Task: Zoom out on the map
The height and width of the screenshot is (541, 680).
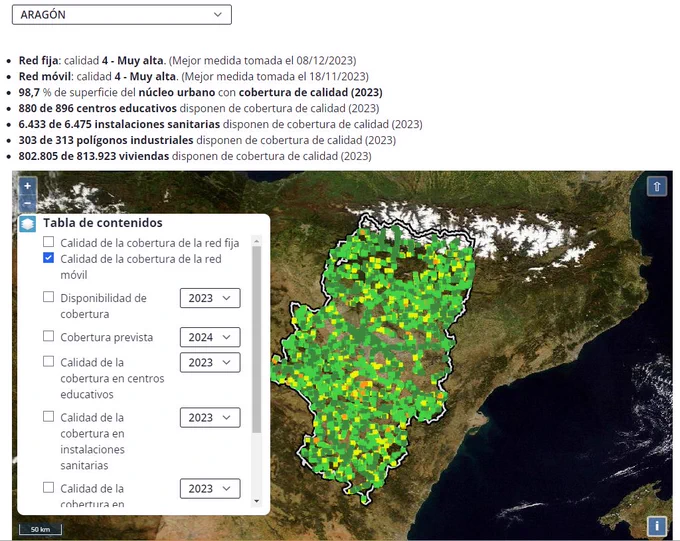Action: (x=28, y=203)
